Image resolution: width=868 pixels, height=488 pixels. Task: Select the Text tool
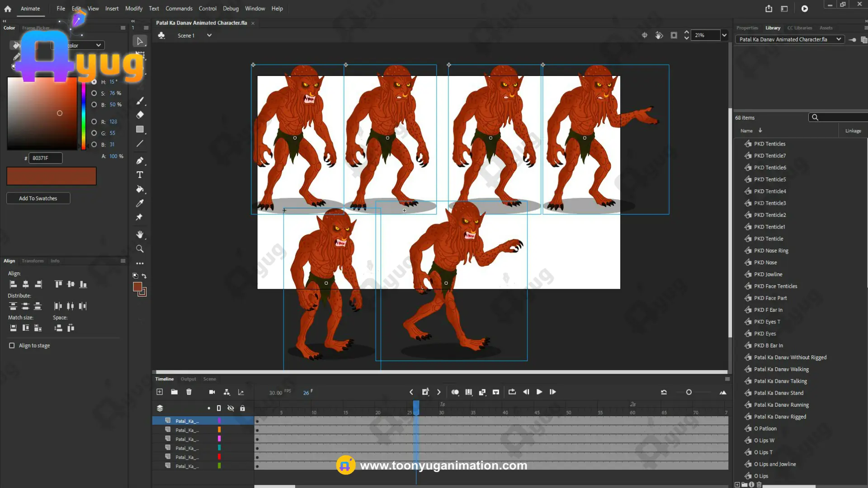140,175
